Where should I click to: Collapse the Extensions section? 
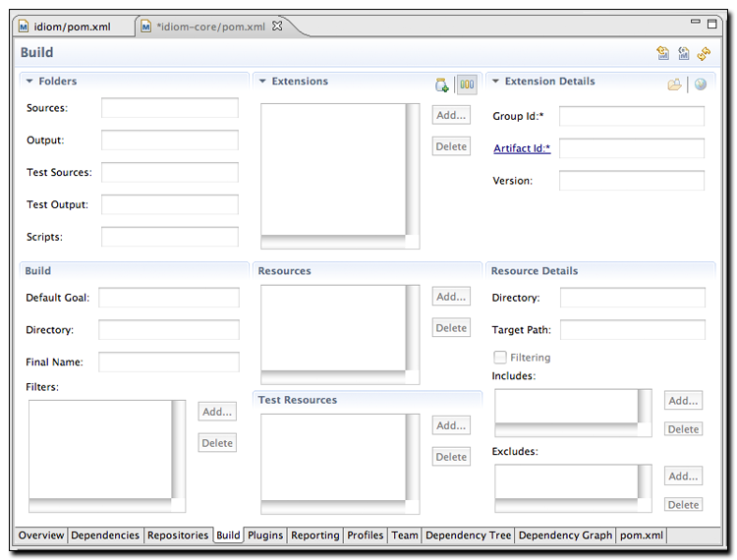click(263, 82)
